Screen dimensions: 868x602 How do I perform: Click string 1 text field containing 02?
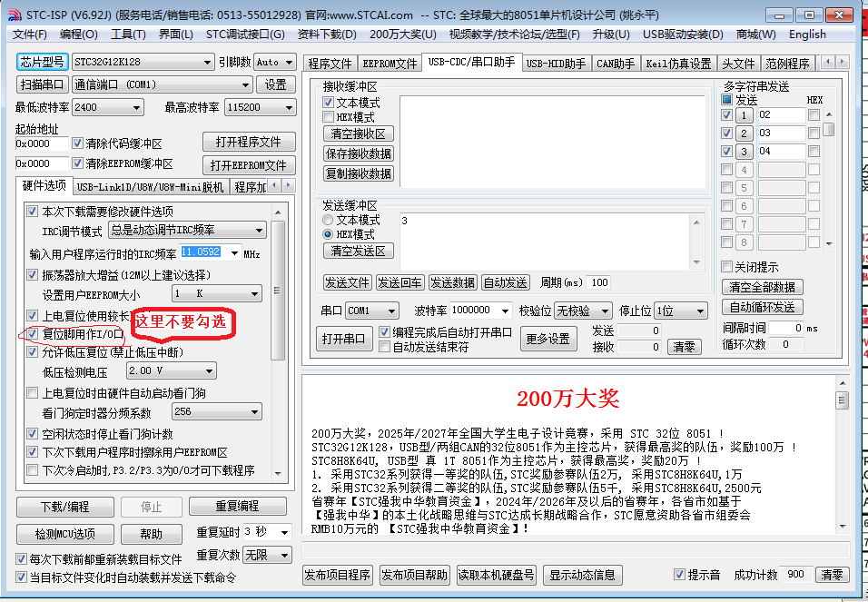(x=781, y=115)
